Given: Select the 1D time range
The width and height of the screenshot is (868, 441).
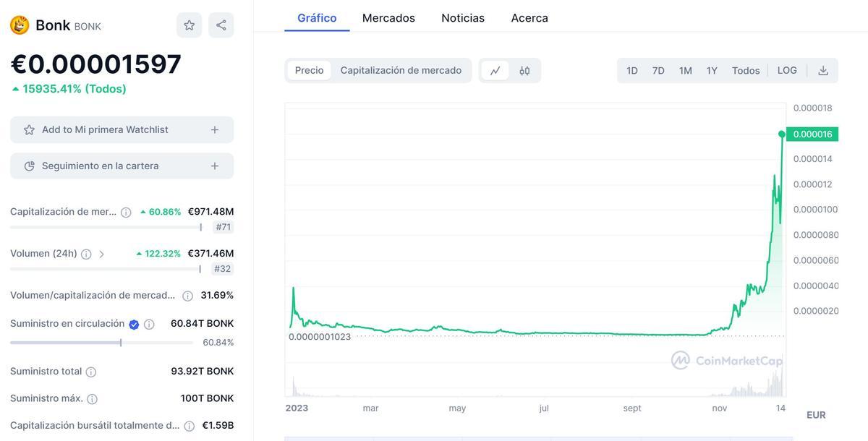Looking at the screenshot, I should coord(631,70).
